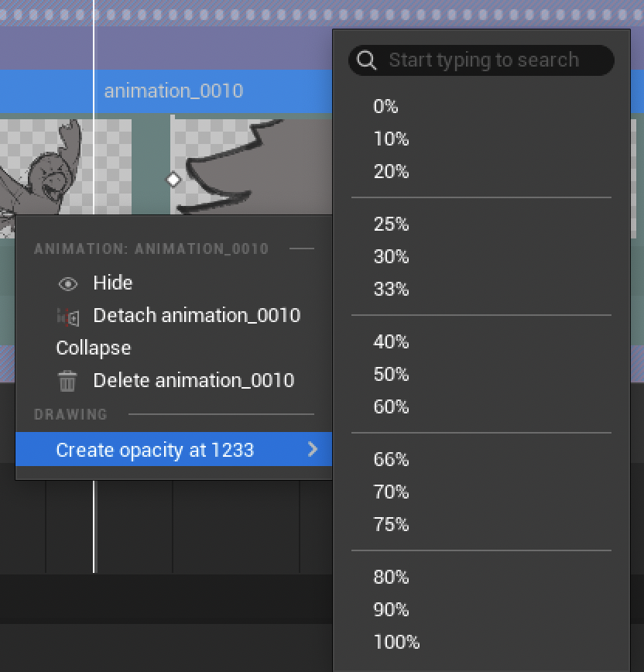This screenshot has height=672, width=644.
Task: Expand the Create opacity submenu arrow
Action: coord(313,450)
